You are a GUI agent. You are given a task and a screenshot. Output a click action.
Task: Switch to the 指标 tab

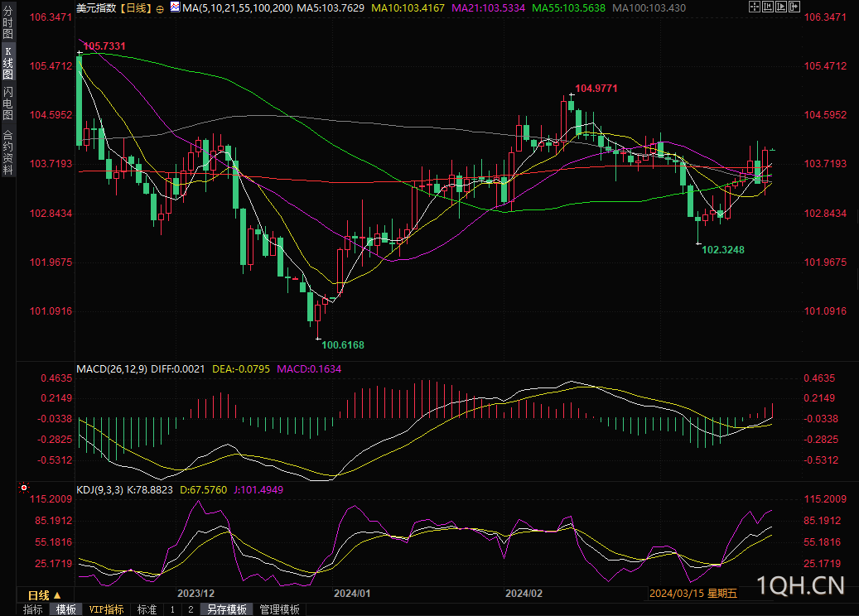click(32, 609)
